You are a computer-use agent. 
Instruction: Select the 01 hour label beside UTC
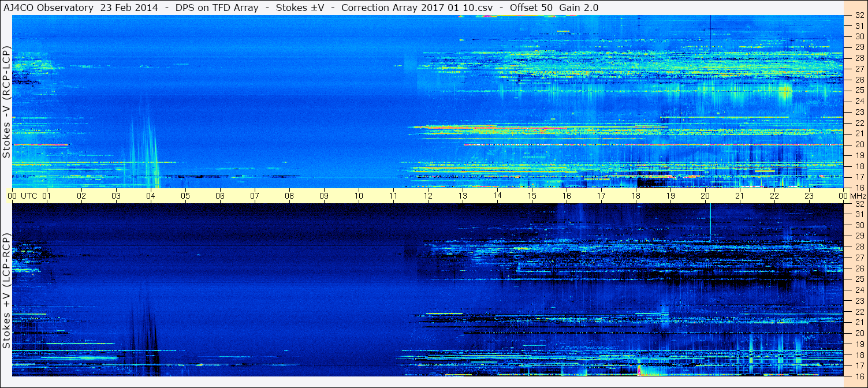pyautogui.click(x=46, y=196)
